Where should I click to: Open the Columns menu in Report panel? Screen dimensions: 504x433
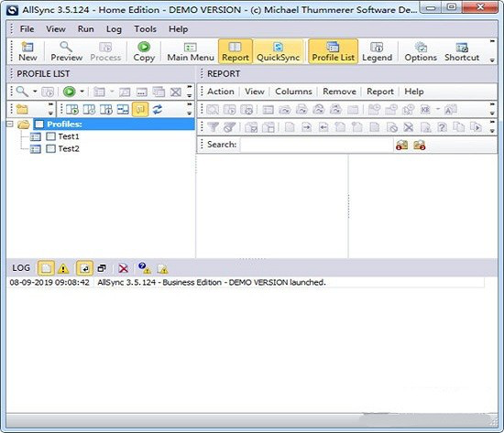pyautogui.click(x=293, y=92)
